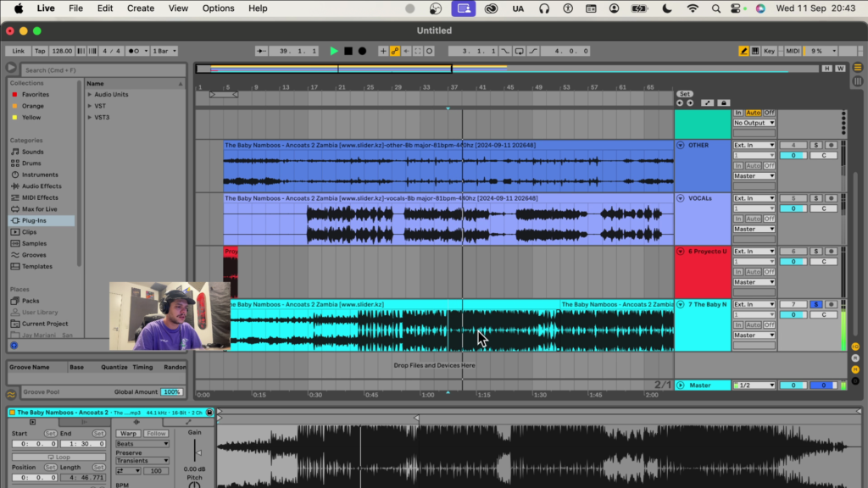The height and width of the screenshot is (488, 868).
Task: Edit the 128.00 tempo field
Action: point(61,51)
